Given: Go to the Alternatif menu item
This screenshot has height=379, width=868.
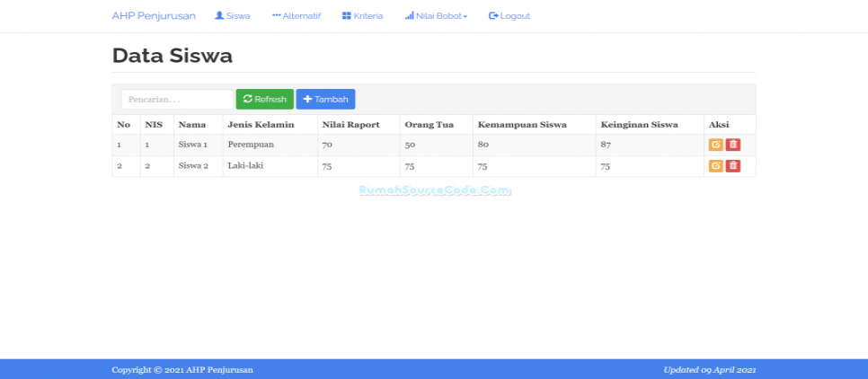Looking at the screenshot, I should tap(296, 16).
